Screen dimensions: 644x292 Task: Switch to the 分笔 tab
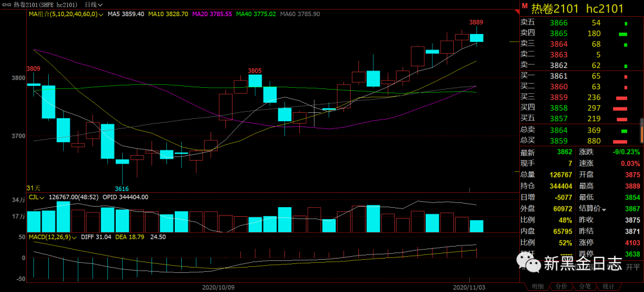(585, 286)
